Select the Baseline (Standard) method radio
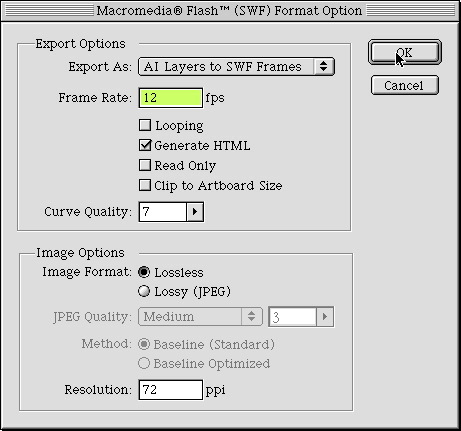 144,344
